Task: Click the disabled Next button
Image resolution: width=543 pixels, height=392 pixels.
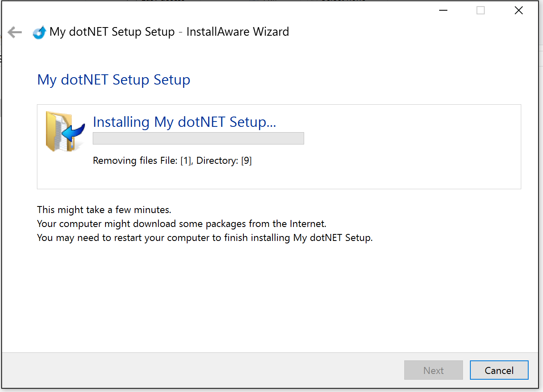Action: (433, 370)
